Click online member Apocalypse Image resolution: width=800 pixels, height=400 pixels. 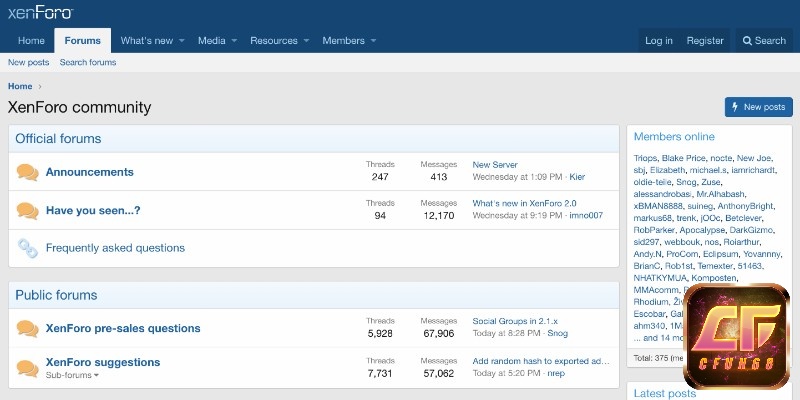[x=702, y=230]
